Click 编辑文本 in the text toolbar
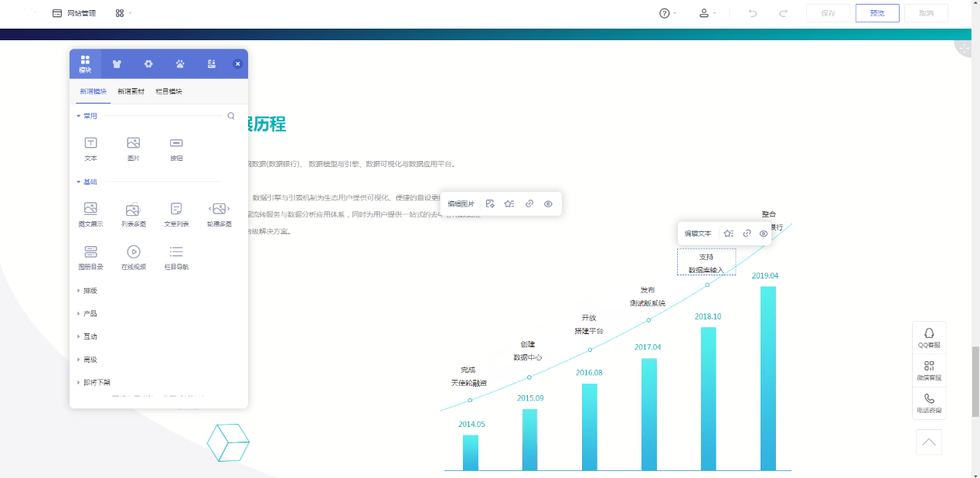This screenshot has height=478, width=980. click(698, 234)
